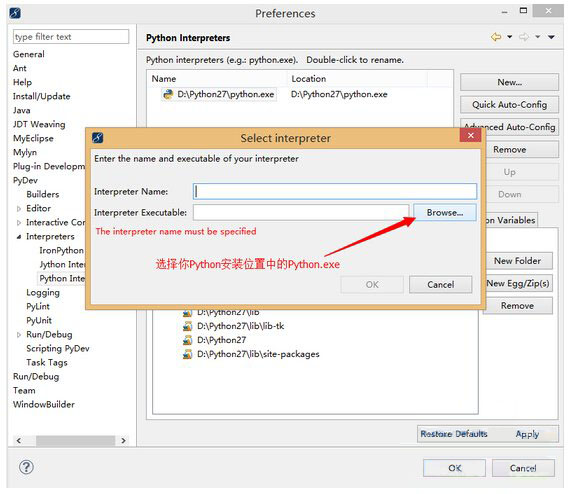Click the Interpreter Executable path field

301,213
